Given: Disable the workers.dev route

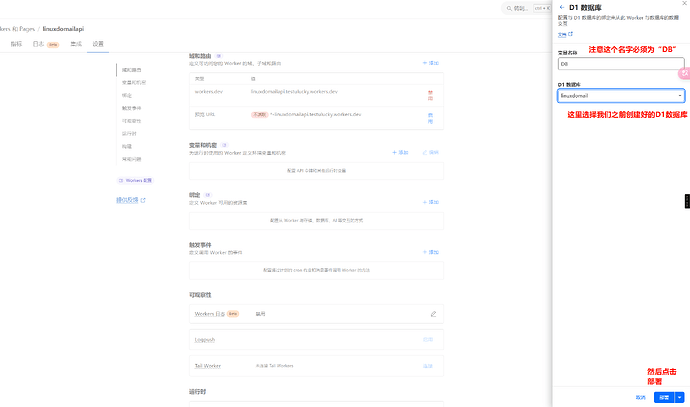Looking at the screenshot, I should (430, 95).
